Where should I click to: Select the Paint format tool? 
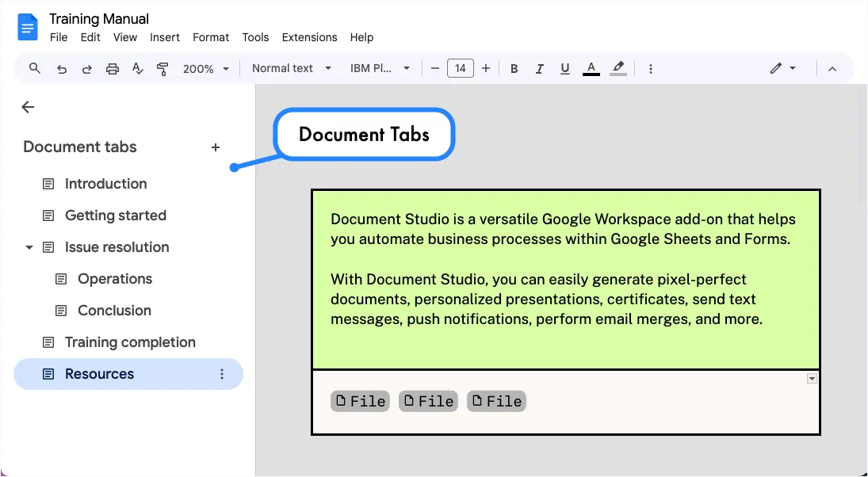click(x=163, y=68)
